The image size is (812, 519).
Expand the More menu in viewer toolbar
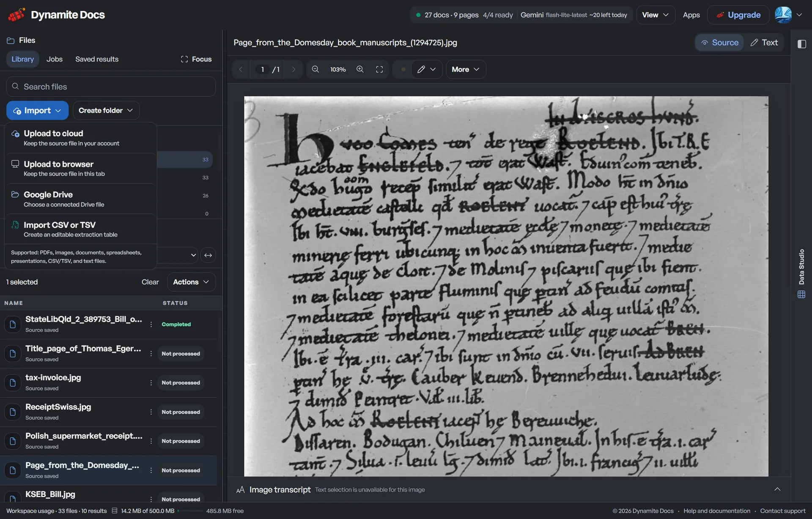tap(466, 69)
